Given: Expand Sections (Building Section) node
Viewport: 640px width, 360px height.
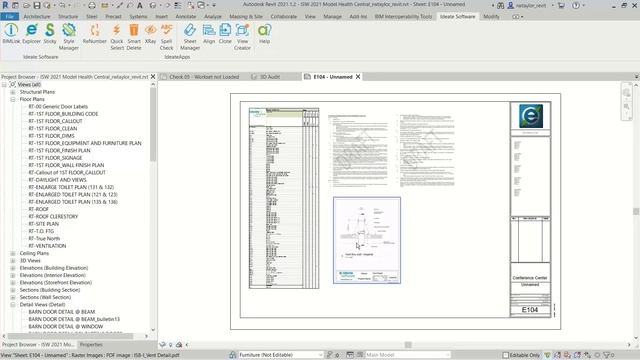Looking at the screenshot, I should click(x=13, y=290).
